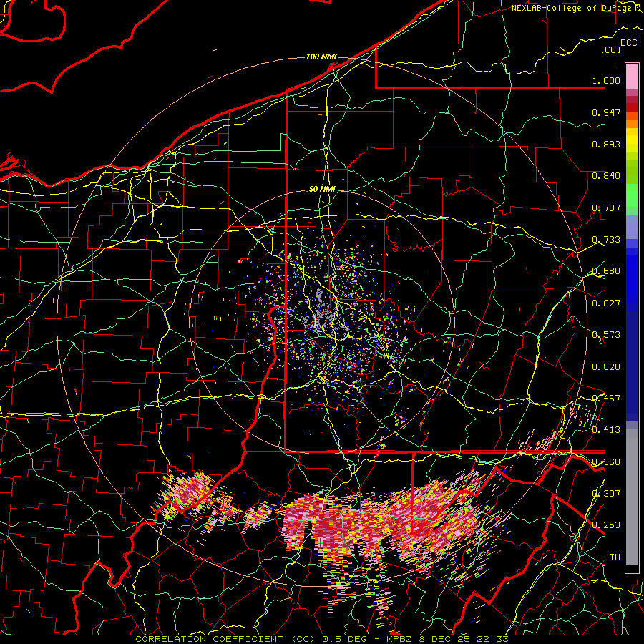Click the 0.573 scale value
This screenshot has height=644, width=644.
pos(606,335)
